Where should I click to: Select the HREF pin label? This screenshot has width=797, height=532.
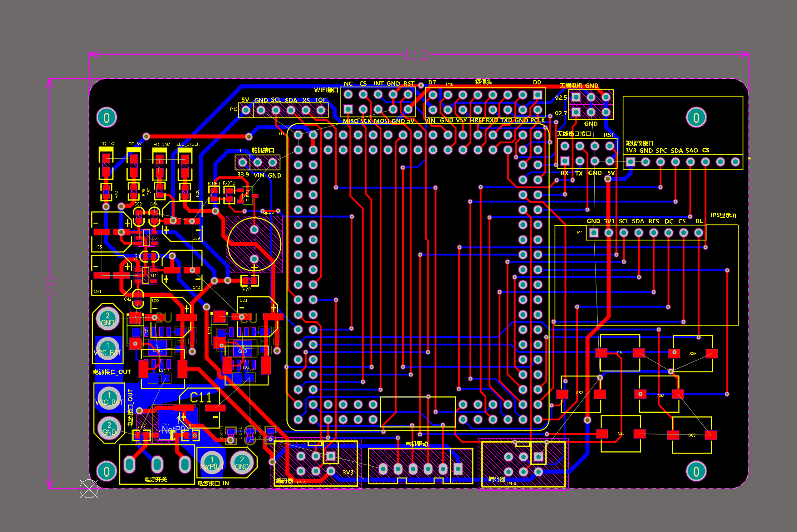coord(478,120)
